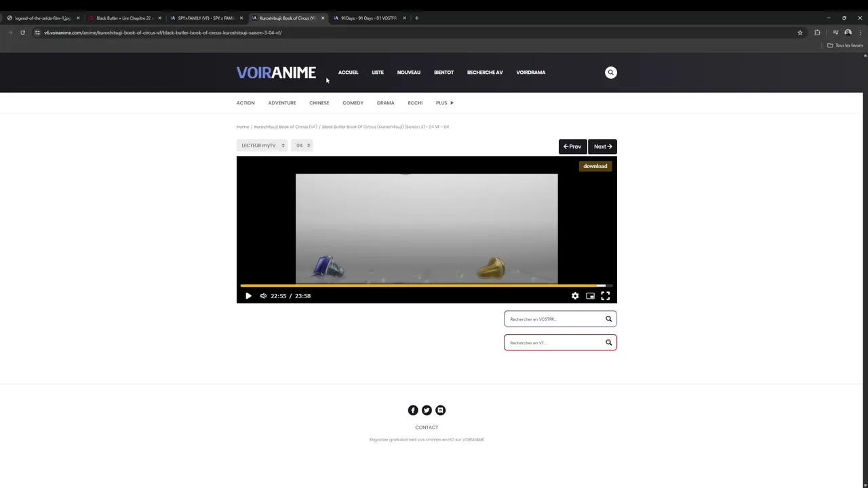Viewport: 868px width, 488px height.
Task: Open BIENTOT in the main menu
Action: coord(443,73)
